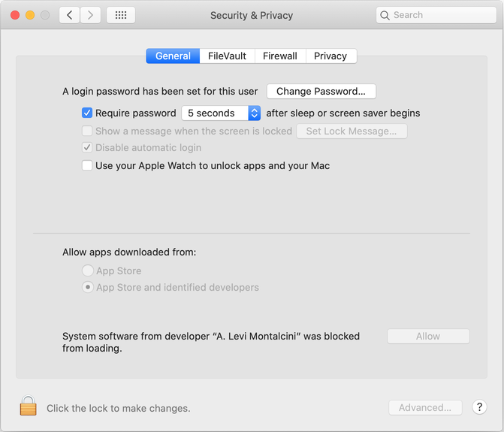Enable Apple Watch unlock checkbox
Screen dimensions: 504x432
point(87,165)
